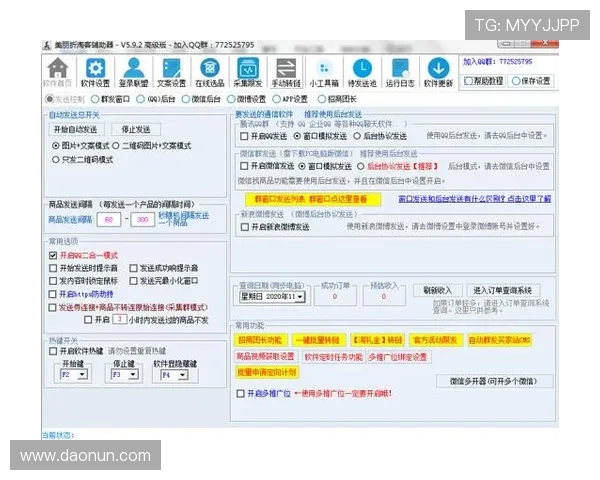Click 微信多开器 button
This screenshot has height=480, width=600.
[494, 381]
